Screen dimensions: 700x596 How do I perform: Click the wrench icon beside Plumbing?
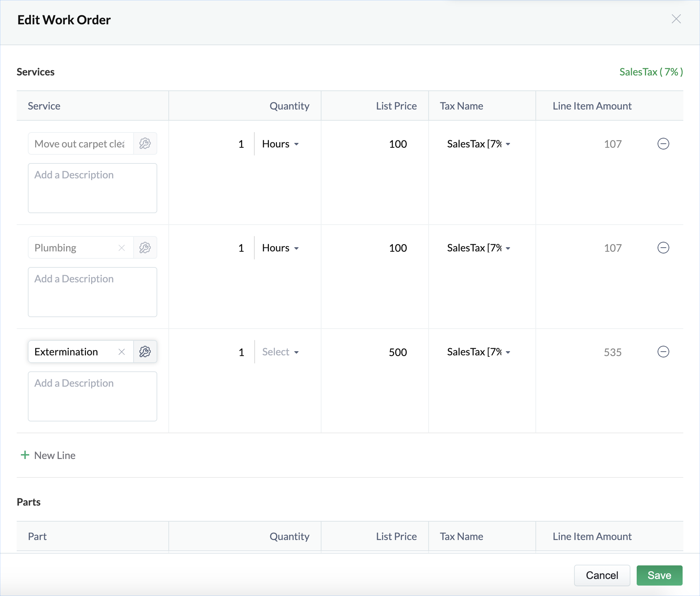point(145,248)
